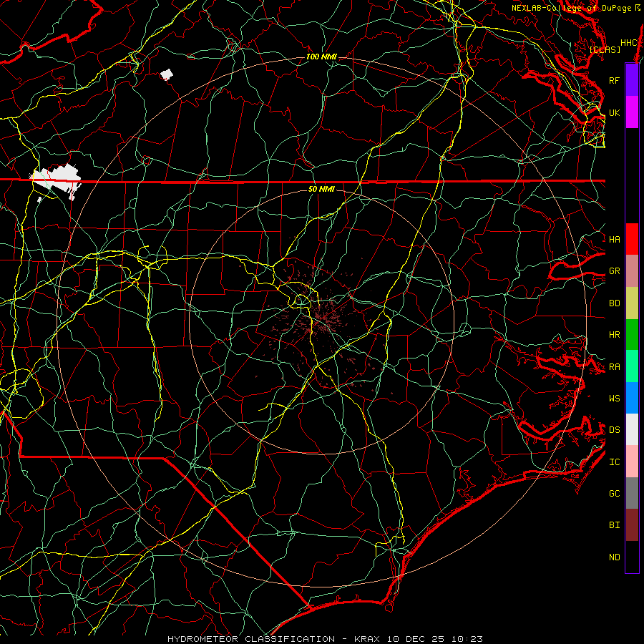The height and width of the screenshot is (644, 644).
Task: Click the IC legend label
Action: pyautogui.click(x=615, y=462)
